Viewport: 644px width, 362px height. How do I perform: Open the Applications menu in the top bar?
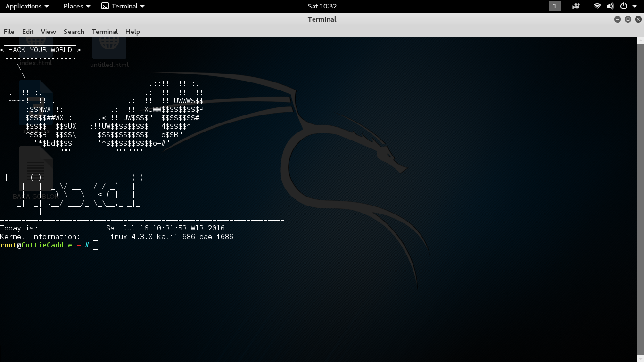[x=27, y=6]
